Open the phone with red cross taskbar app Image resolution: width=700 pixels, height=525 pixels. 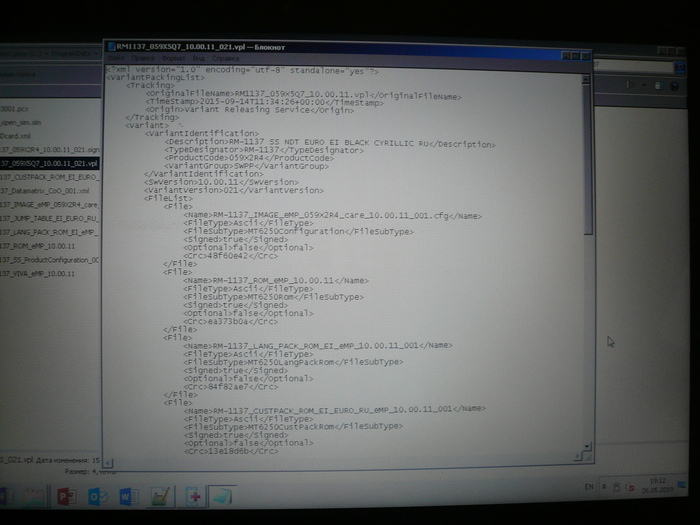click(x=193, y=497)
